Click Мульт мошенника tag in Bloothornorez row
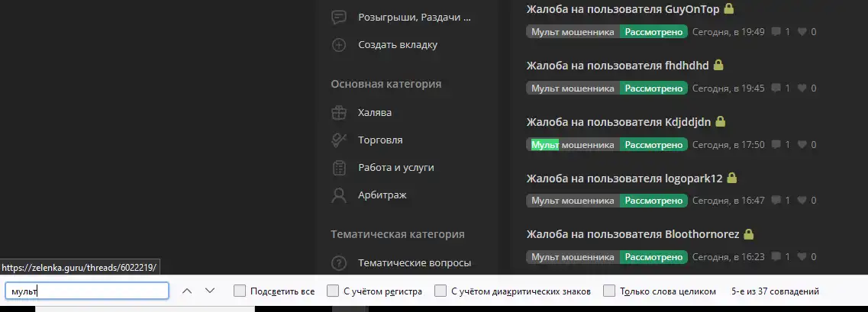Image resolution: width=868 pixels, height=312 pixels. [573, 257]
